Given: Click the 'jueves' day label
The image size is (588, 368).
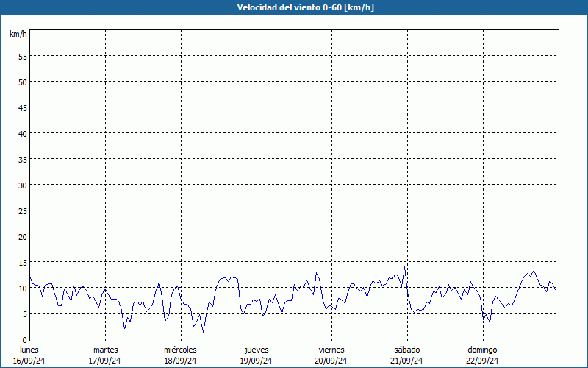Looking at the screenshot, I should tap(257, 350).
